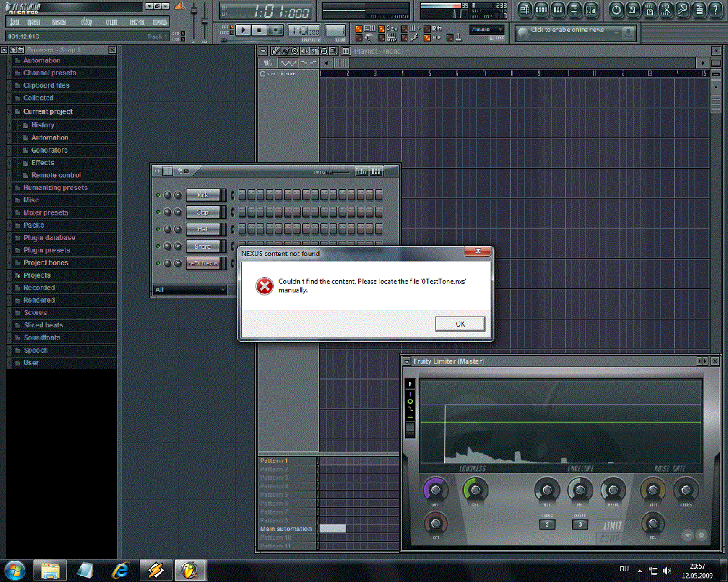Viewport: 728px width, 582px height.
Task: Open the project info page icon
Action: [x=699, y=10]
